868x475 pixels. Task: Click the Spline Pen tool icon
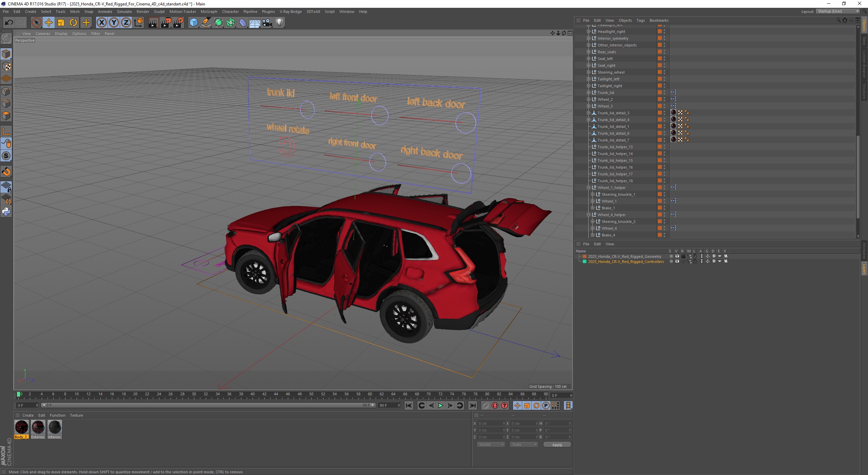click(206, 23)
